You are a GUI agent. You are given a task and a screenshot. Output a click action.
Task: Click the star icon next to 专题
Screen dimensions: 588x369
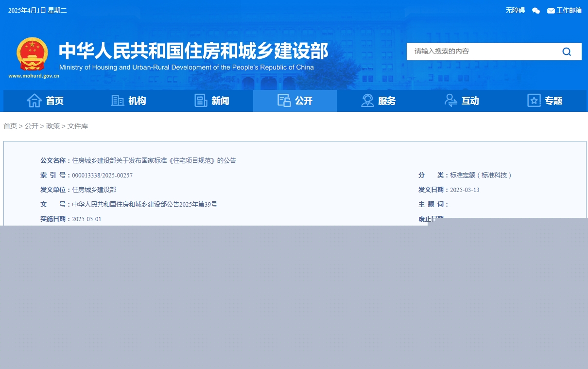534,101
